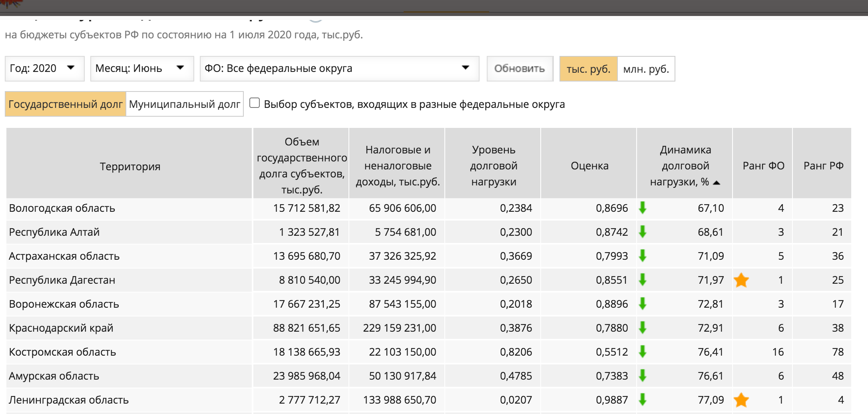Enable the checkbox for selecting subjects across districts
Screen dimensions: 868x414
point(255,103)
